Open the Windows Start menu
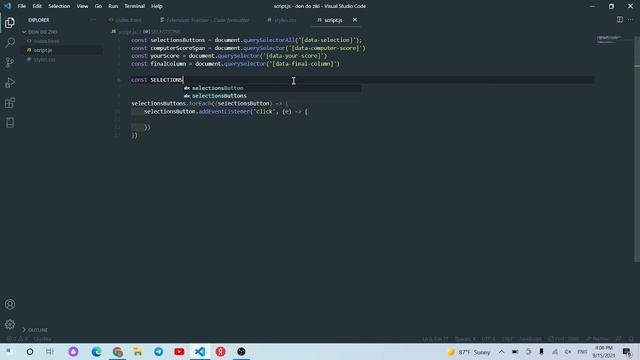This screenshot has width=640, height=360. pos(9,351)
